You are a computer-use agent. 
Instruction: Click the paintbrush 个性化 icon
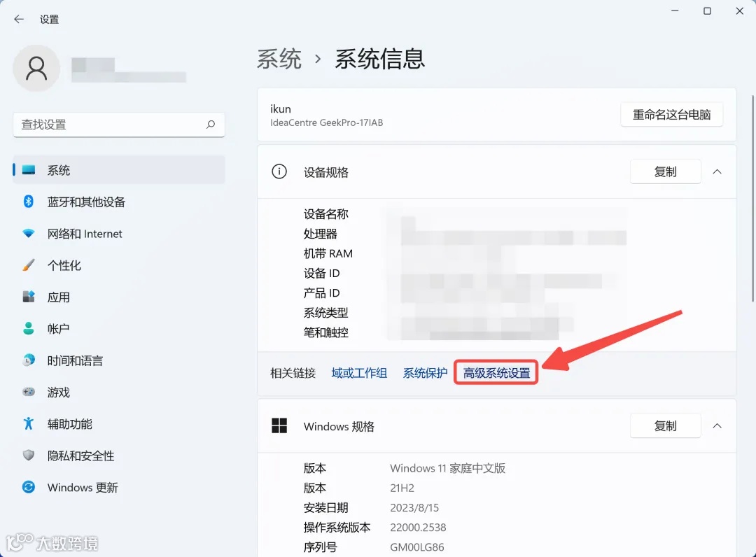(29, 265)
